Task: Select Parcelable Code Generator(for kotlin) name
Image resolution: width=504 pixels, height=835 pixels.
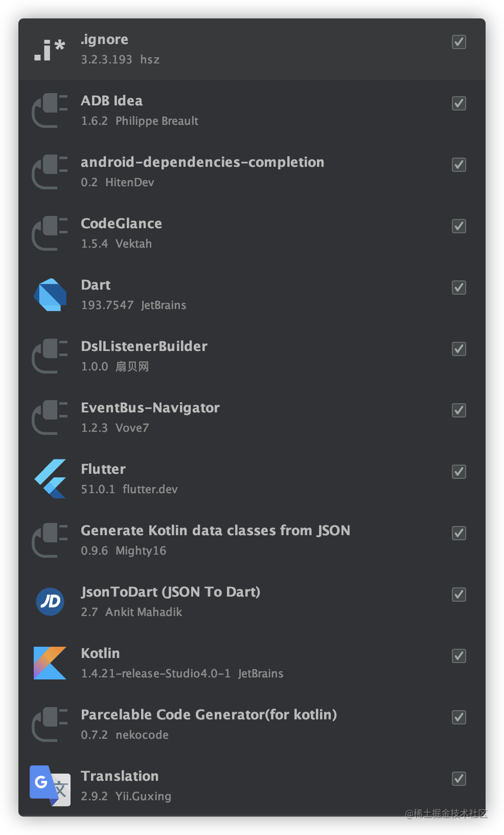Action: 209,715
